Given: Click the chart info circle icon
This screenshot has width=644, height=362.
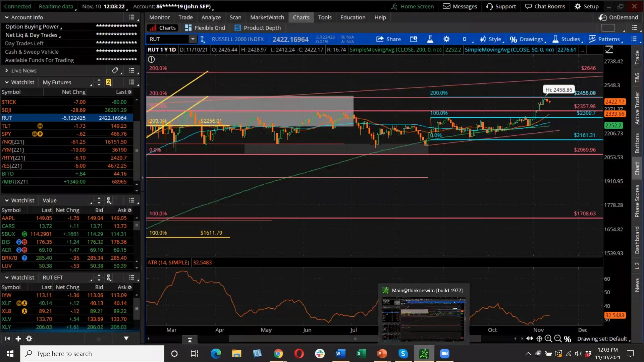Looking at the screenshot, I should (x=151, y=59).
